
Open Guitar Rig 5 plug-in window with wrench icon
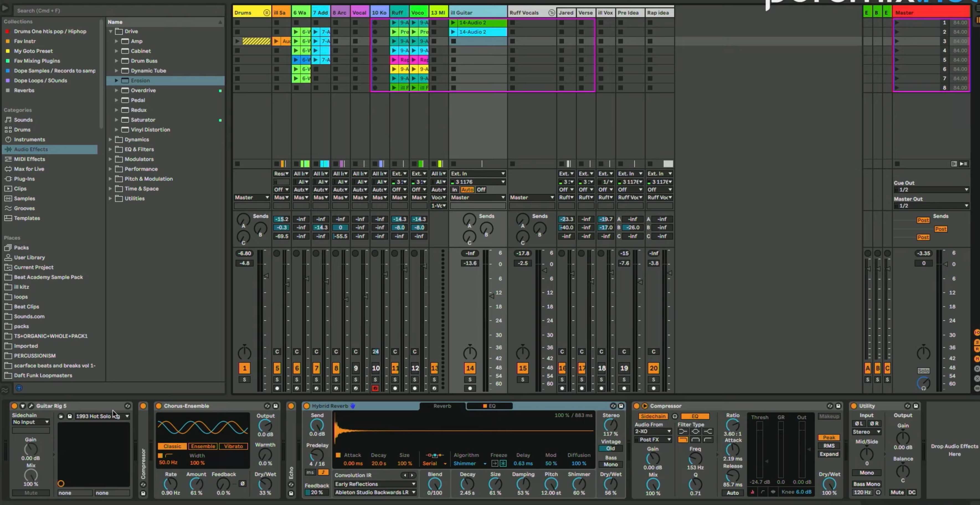tap(31, 405)
